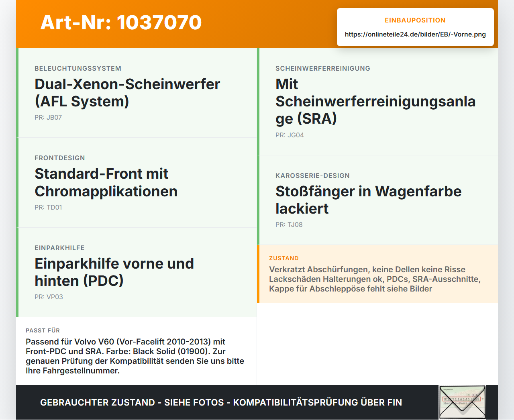
Task: Click the PR: JG04 code
Action: point(290,135)
